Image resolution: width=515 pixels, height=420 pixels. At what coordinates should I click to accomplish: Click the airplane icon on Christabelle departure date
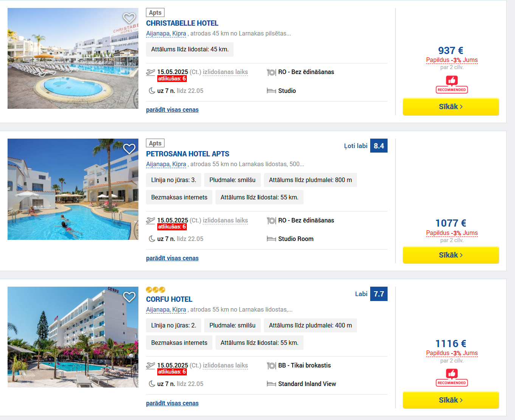[150, 72]
